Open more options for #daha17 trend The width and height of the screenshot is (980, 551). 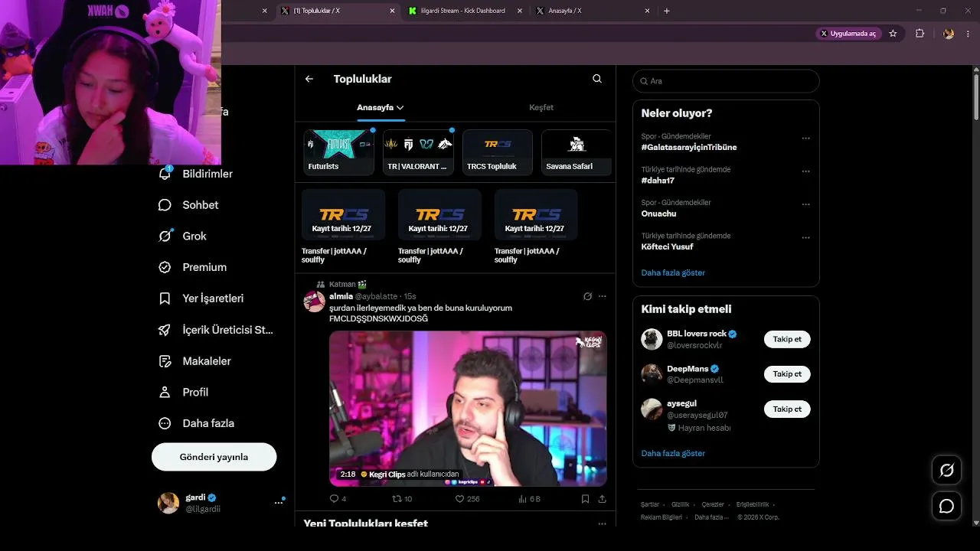805,171
